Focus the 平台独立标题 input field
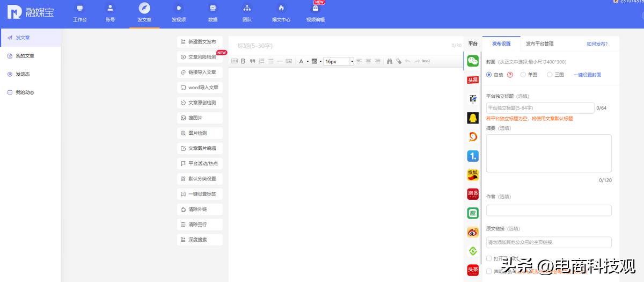Viewport: 644px width, 282px height. [x=540, y=108]
